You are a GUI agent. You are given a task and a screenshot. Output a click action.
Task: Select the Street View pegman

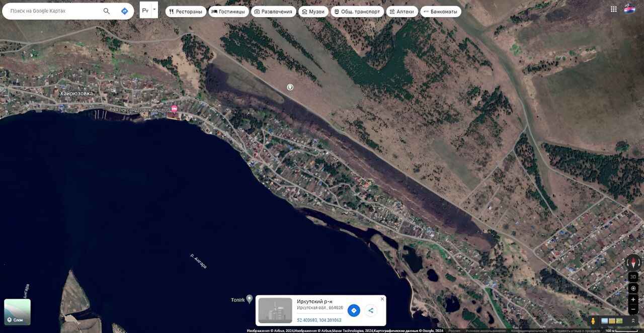[593, 321]
